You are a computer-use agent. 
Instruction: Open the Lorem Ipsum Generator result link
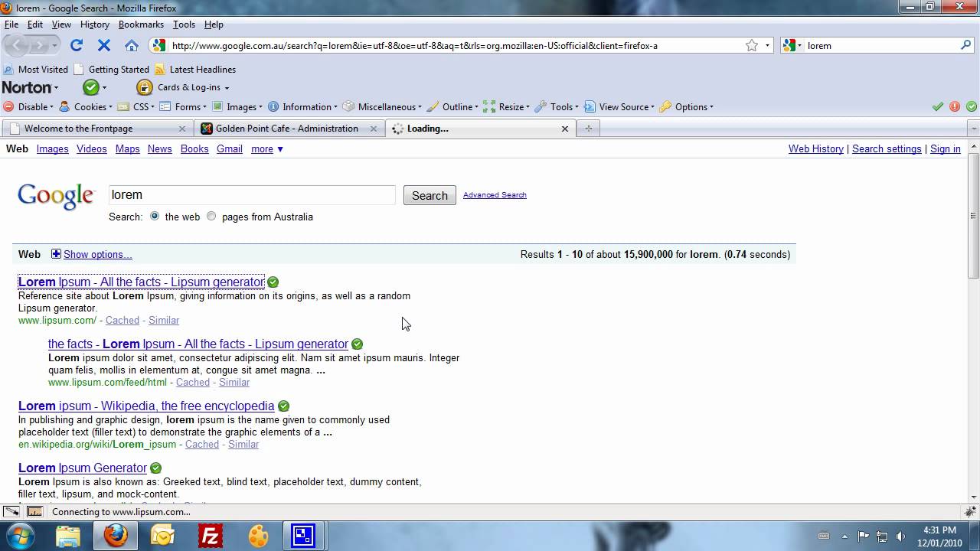click(83, 468)
